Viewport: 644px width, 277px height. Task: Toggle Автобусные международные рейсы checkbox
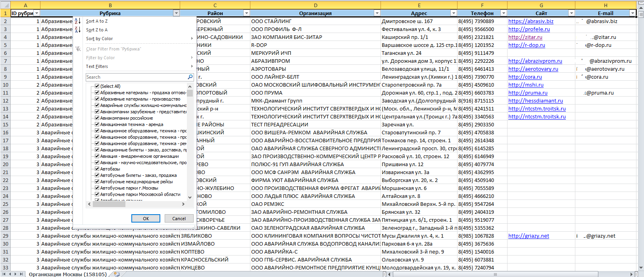click(x=97, y=182)
